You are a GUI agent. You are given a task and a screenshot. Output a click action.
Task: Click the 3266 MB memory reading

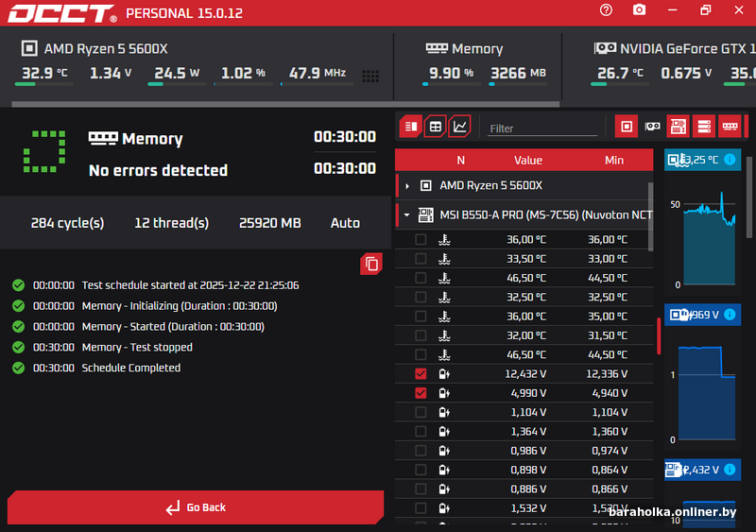click(x=518, y=73)
